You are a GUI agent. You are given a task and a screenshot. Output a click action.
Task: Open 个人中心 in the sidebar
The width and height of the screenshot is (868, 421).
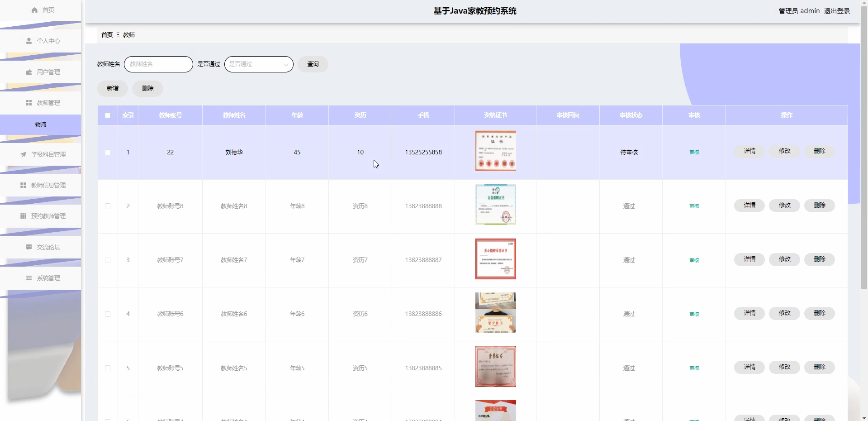(41, 41)
